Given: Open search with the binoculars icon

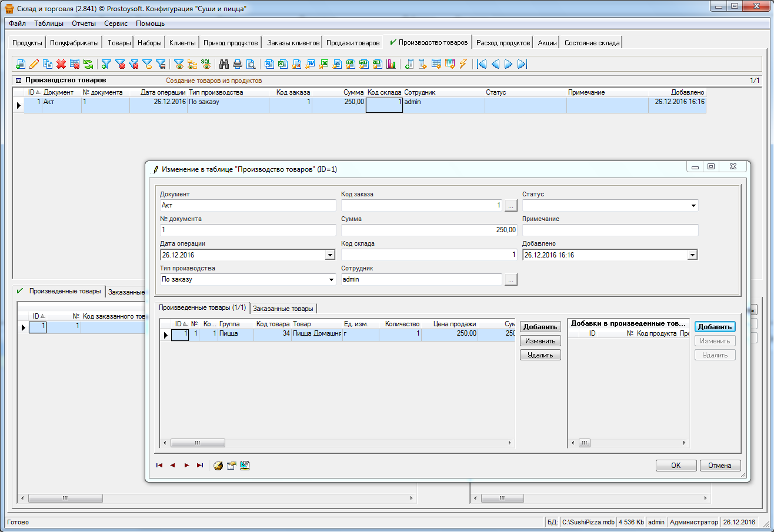Looking at the screenshot, I should point(224,64).
